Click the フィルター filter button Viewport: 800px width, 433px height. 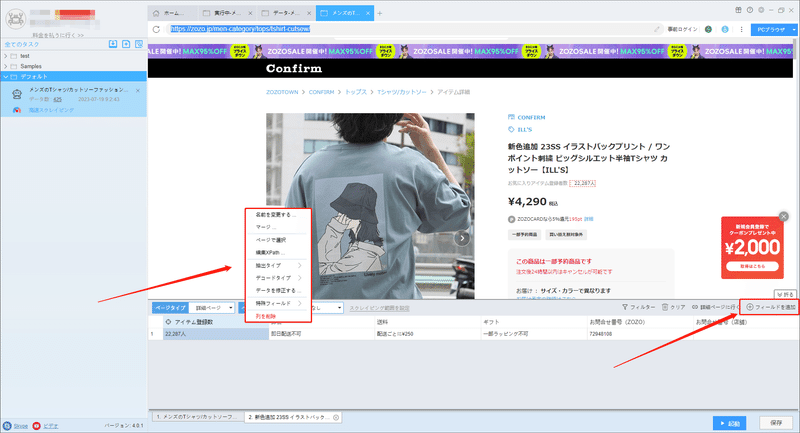pos(638,307)
